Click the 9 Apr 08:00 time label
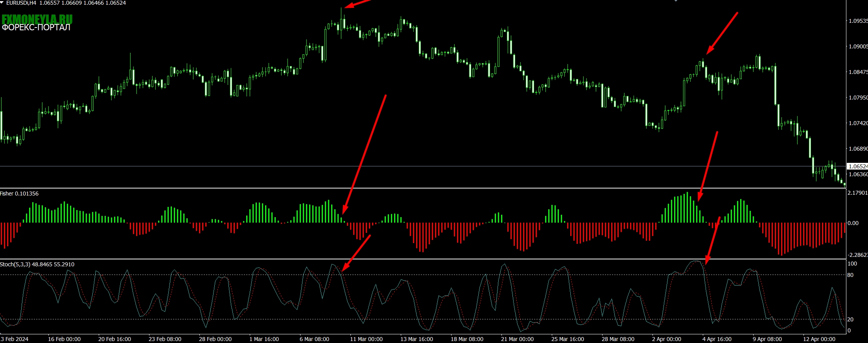Screen dimensions: 868x343 coord(767,339)
